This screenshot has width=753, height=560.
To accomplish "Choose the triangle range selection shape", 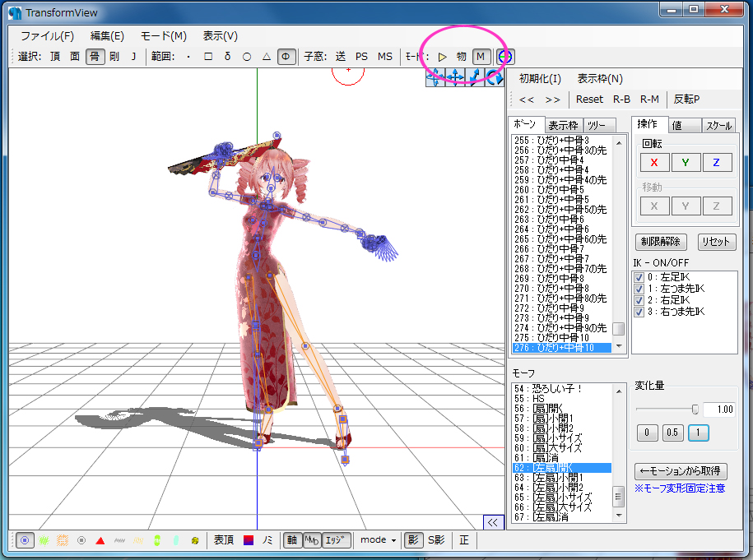I will click(267, 57).
